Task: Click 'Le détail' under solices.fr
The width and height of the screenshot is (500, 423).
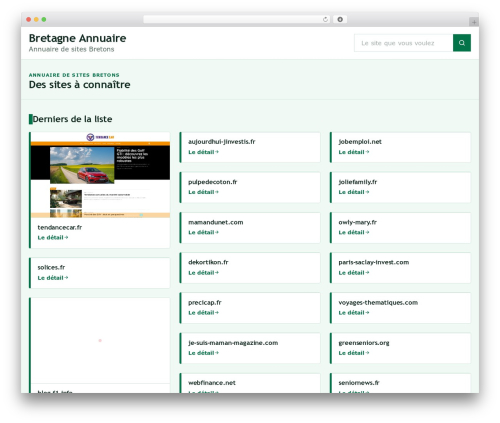Action: pyautogui.click(x=53, y=278)
